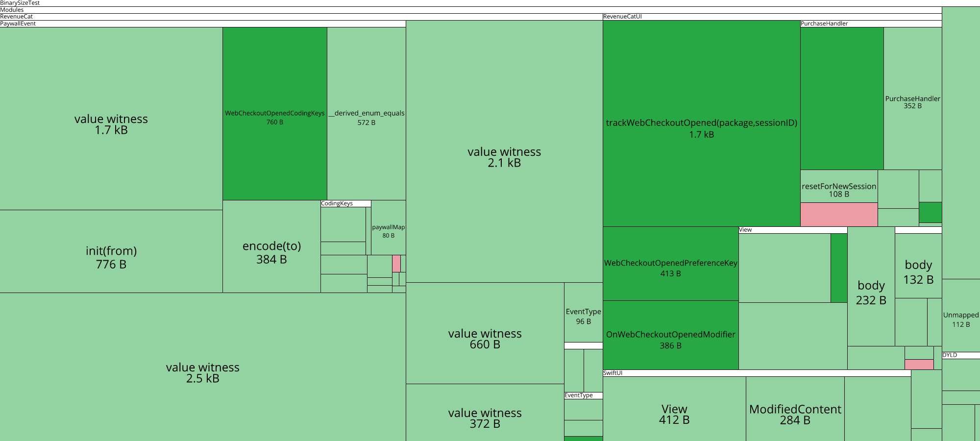This screenshot has width=980, height=441.
Task: Click the OnWebCheckoutOpenedModifier 386 B cell
Action: 671,335
